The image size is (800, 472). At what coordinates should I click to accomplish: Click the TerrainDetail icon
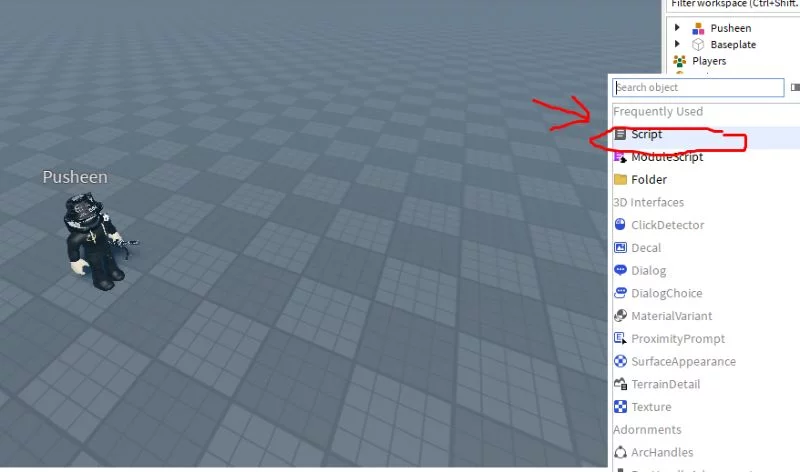(621, 384)
